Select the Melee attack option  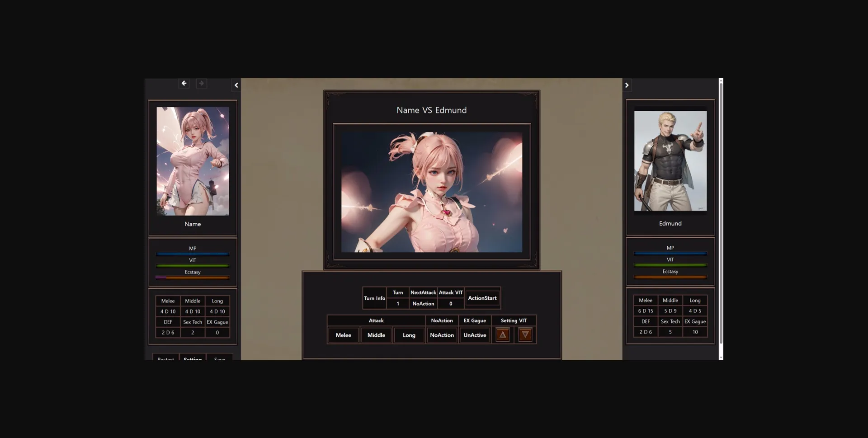pos(343,335)
